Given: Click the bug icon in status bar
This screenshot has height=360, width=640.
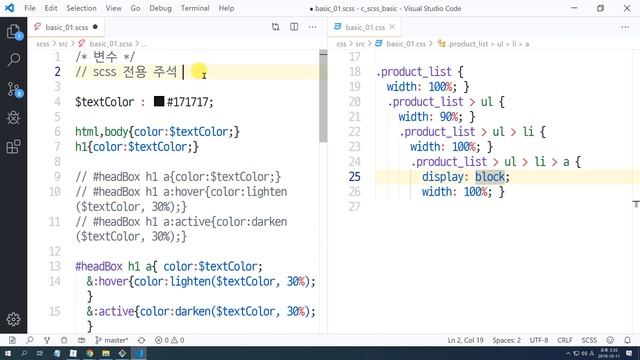Looking at the screenshot, I should [x=64, y=340].
